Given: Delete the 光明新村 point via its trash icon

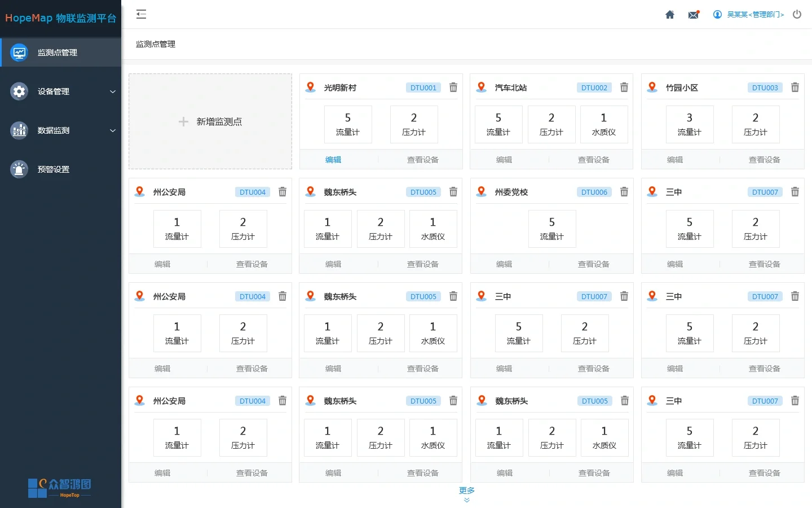Looking at the screenshot, I should tap(453, 87).
